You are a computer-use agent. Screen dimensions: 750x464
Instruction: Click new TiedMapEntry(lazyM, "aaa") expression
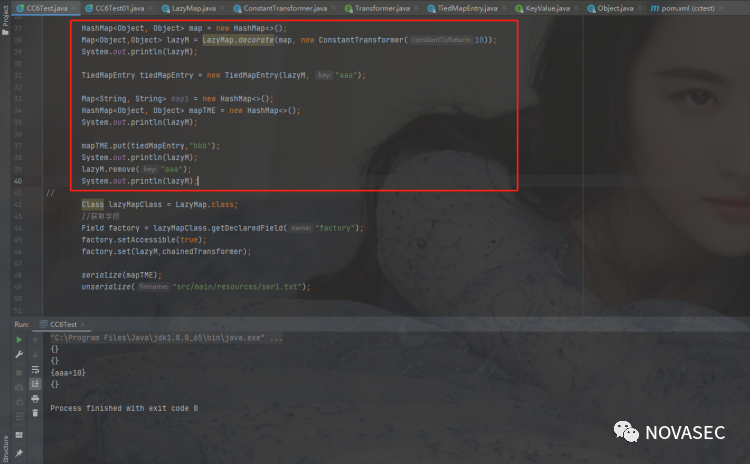[x=286, y=75]
